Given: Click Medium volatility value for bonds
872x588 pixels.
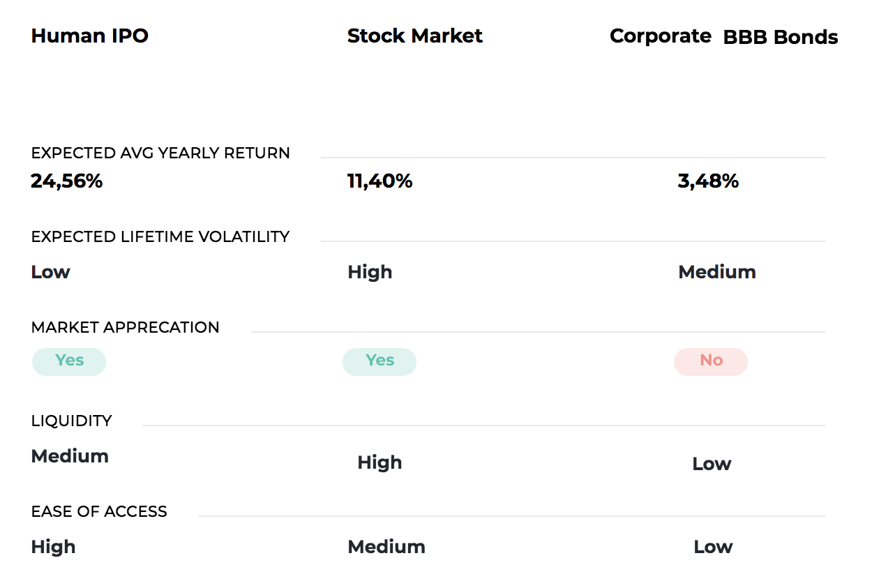Looking at the screenshot, I should 717,272.
